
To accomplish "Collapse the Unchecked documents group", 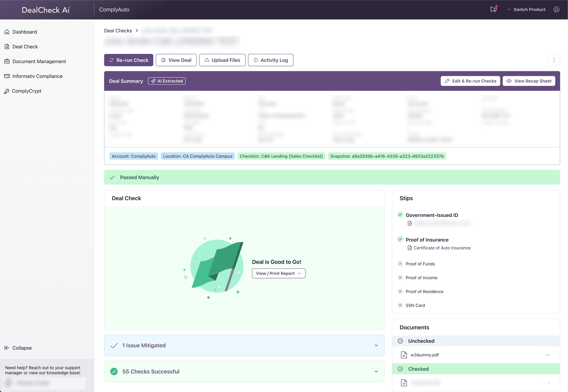I will [400, 341].
